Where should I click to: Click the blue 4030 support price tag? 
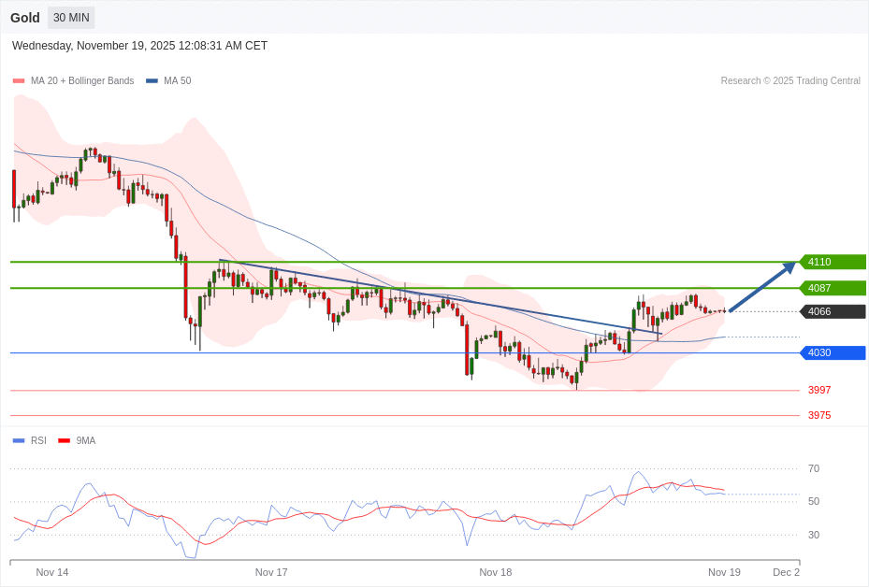point(833,352)
